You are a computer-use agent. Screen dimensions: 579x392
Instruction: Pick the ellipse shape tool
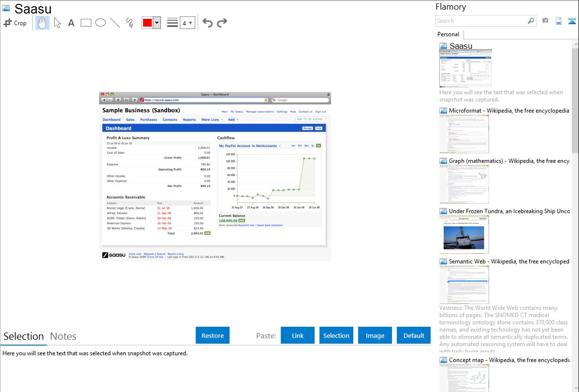(101, 23)
